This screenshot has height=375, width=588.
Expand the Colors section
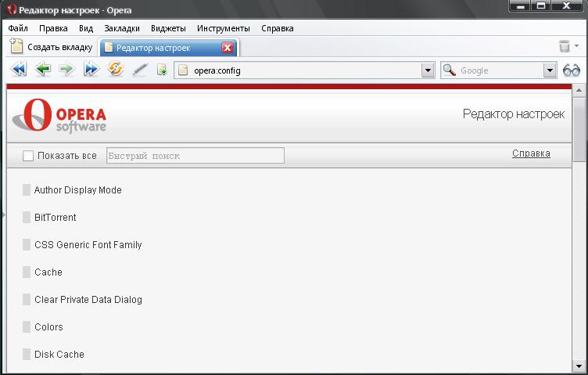coord(27,327)
